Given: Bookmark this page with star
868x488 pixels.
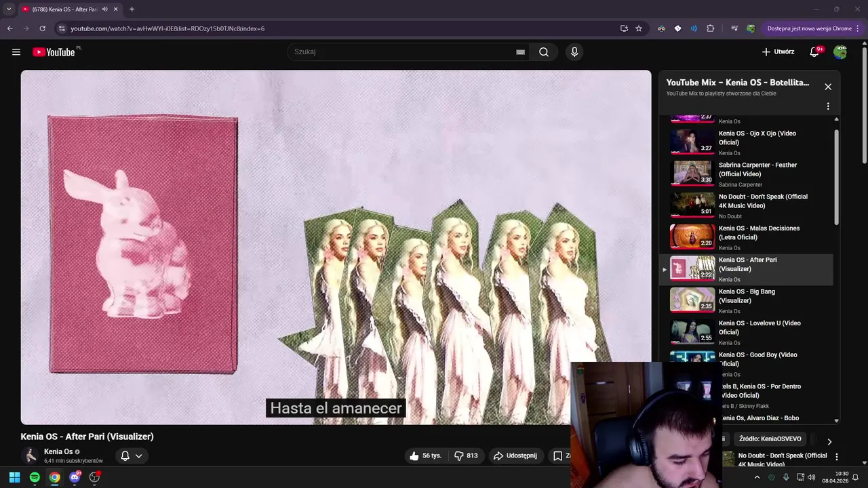Looking at the screenshot, I should click(x=639, y=28).
